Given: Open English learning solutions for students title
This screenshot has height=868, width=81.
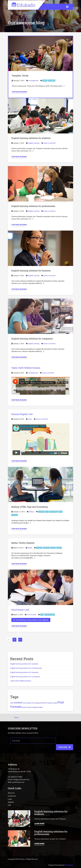Looking at the screenshot, I should (x=31, y=138).
